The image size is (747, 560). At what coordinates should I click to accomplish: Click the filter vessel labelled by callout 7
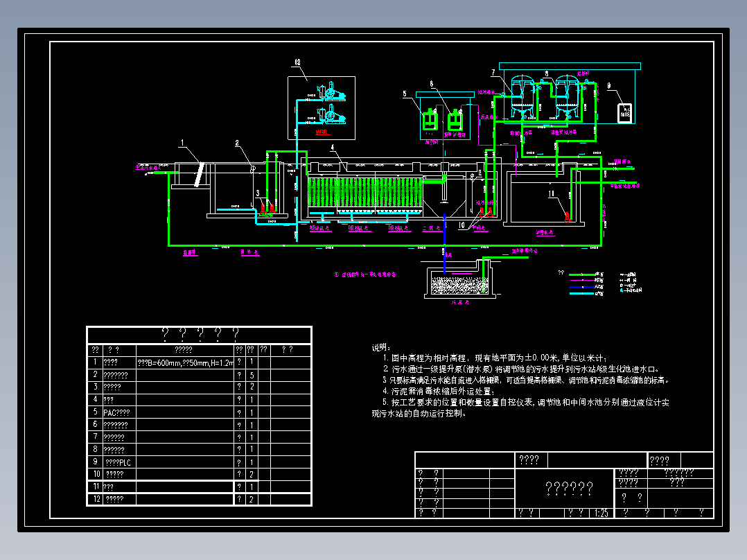click(x=522, y=97)
